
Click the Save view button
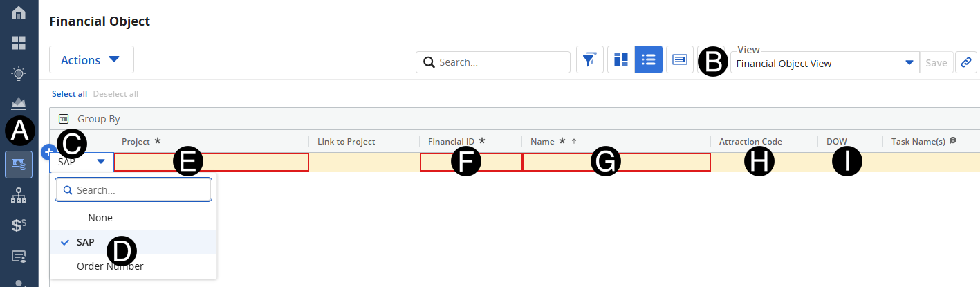936,63
